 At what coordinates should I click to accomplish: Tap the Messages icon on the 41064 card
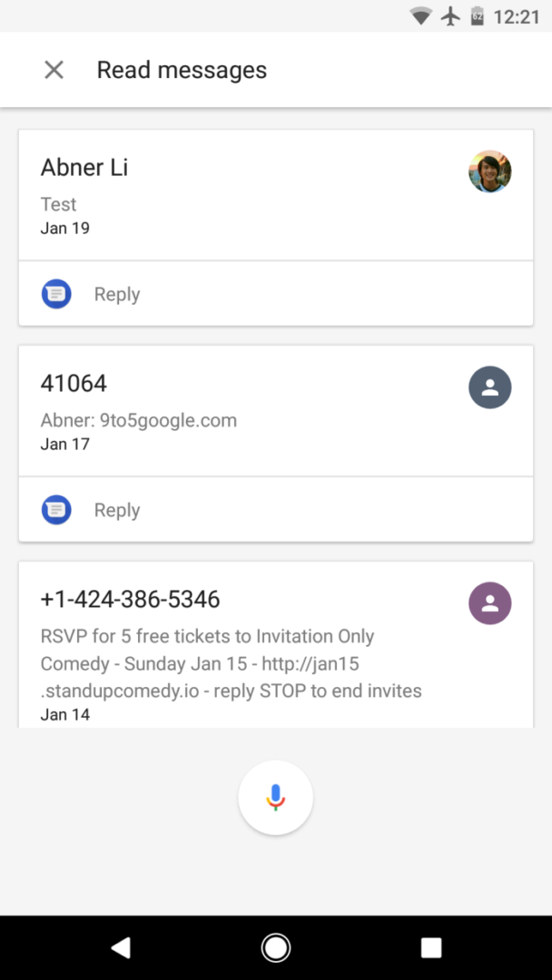[x=56, y=509]
